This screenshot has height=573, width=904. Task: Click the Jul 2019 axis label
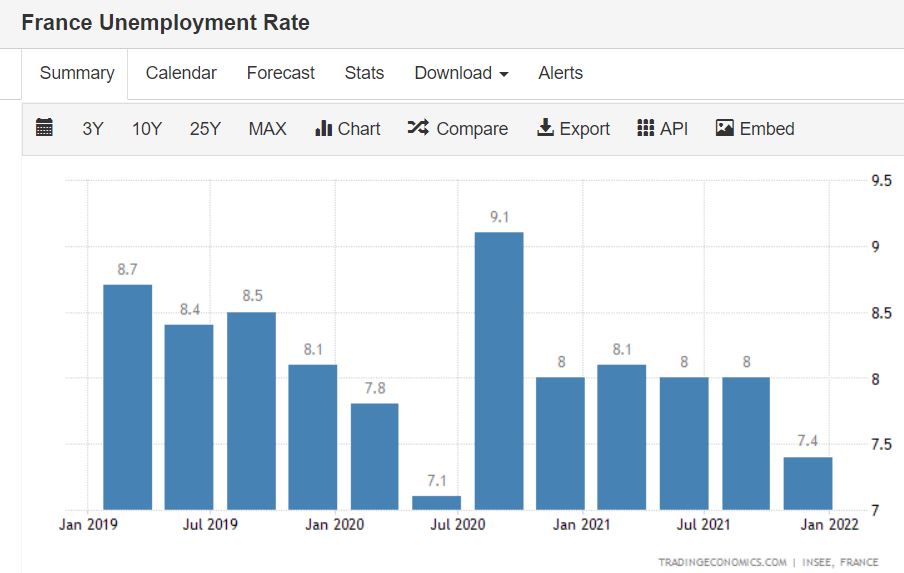point(210,525)
